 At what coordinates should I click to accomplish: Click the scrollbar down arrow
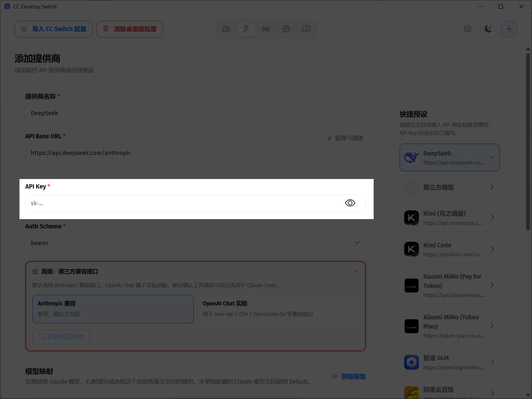pyautogui.click(x=528, y=395)
